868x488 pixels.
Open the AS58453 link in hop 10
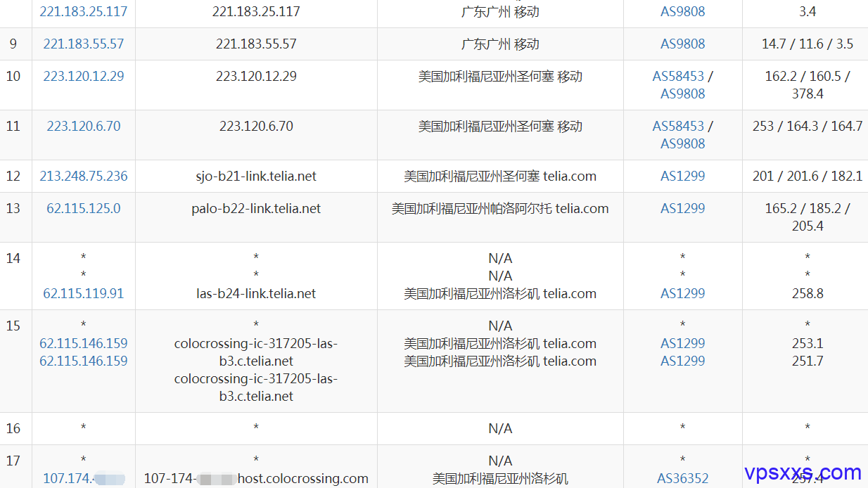[678, 76]
